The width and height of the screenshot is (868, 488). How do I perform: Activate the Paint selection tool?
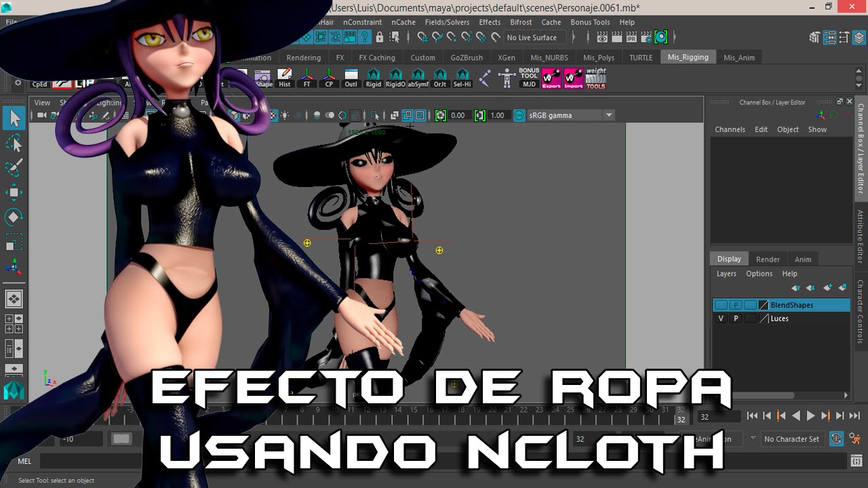click(14, 167)
